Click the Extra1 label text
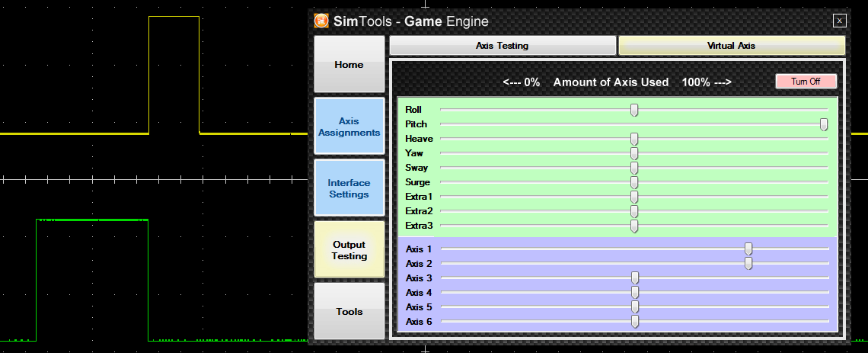Image resolution: width=868 pixels, height=353 pixels. click(x=419, y=196)
